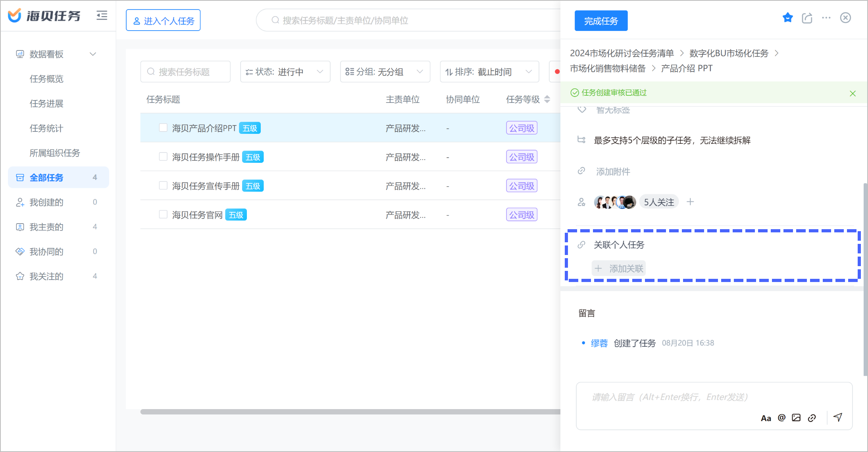Screen dimensions: 868x452
Task: Click the 完成任务 button
Action: tap(601, 21)
